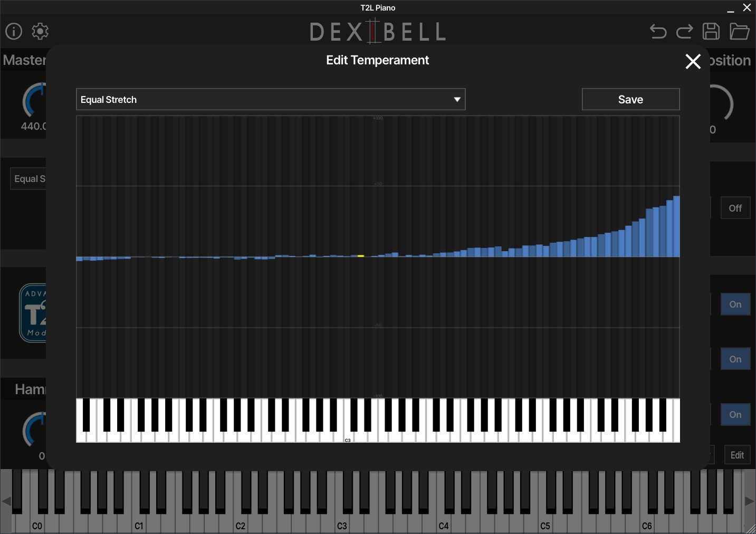The width and height of the screenshot is (756, 534).
Task: Close the Edit Temperament dialog
Action: 693,61
